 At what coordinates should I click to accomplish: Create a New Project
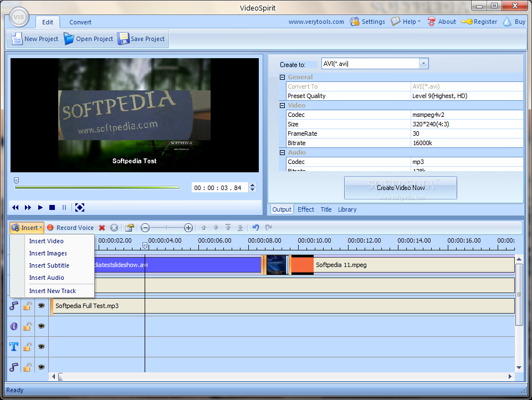(x=35, y=39)
